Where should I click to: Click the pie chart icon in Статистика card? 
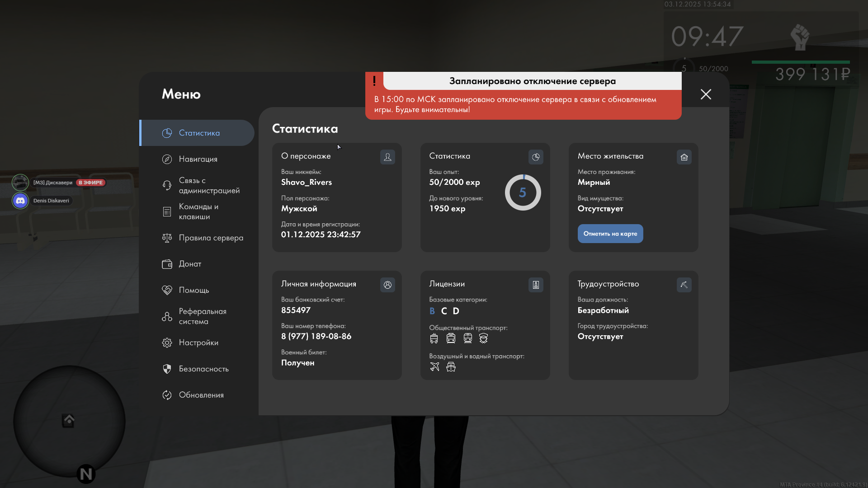(x=536, y=157)
